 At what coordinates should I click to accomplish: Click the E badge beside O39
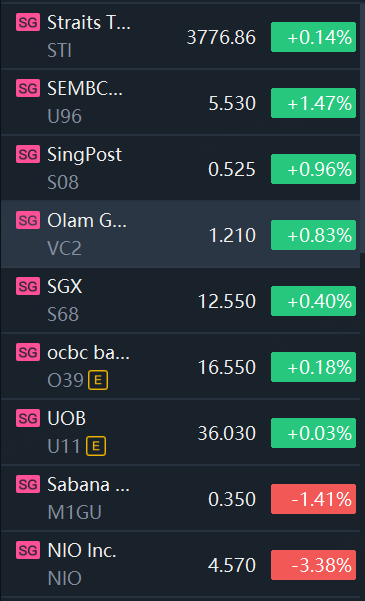98,380
